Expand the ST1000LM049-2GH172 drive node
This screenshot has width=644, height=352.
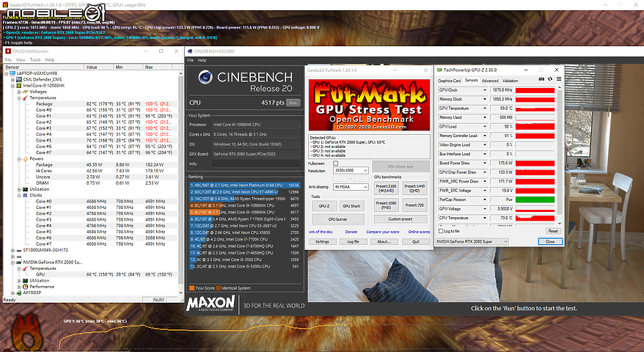click(12, 250)
